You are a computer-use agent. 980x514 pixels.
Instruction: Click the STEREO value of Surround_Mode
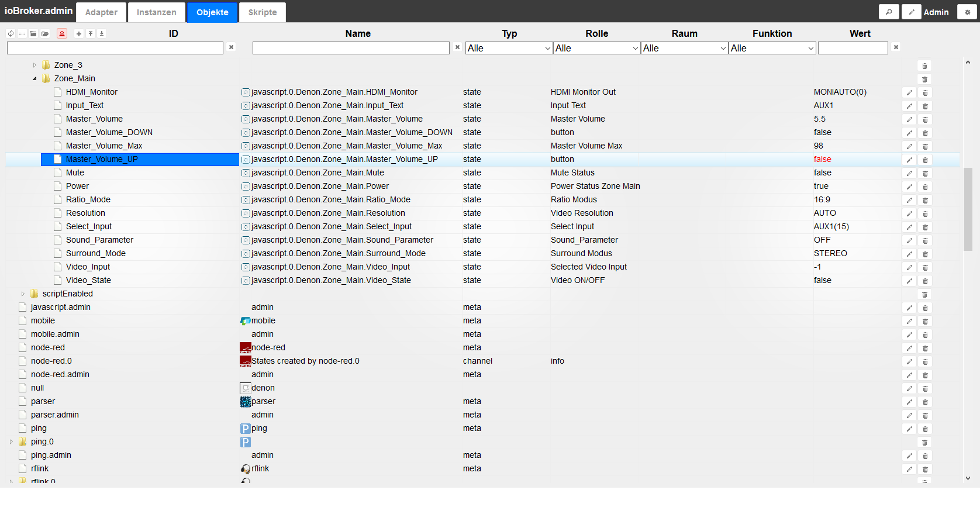point(830,253)
